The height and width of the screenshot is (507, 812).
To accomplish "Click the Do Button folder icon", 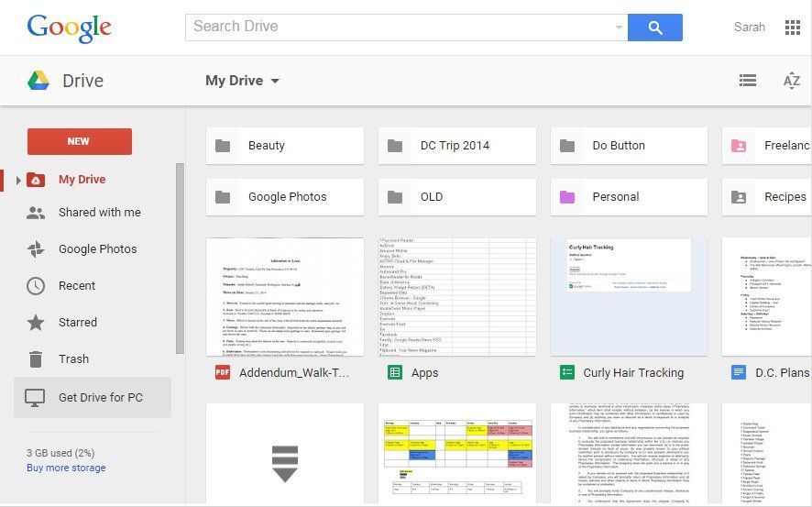I will [x=567, y=146].
